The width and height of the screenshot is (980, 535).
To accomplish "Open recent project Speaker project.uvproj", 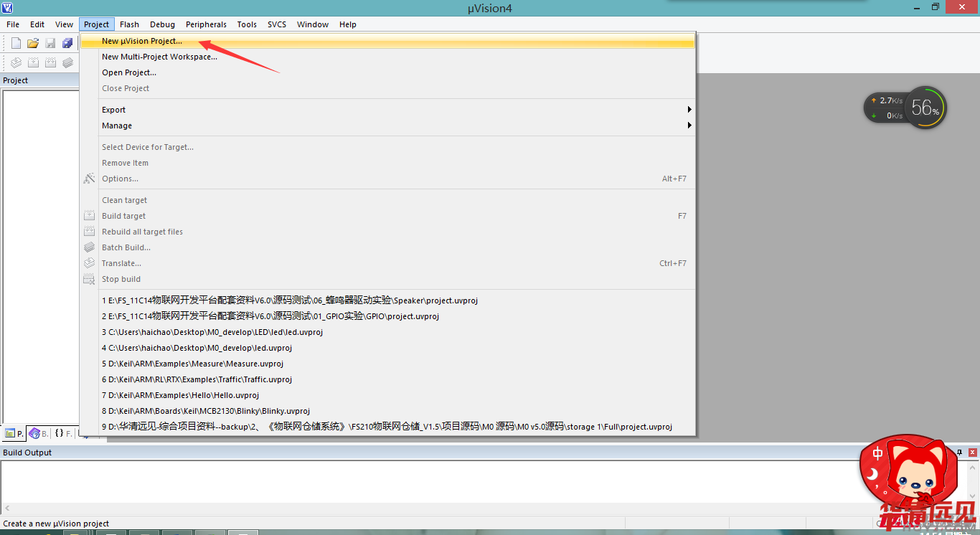I will 290,300.
